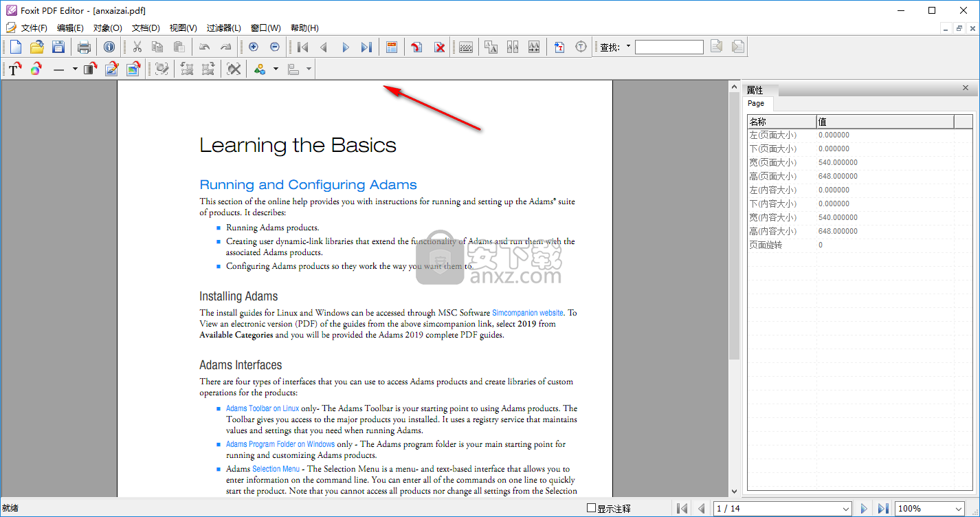Click the import text page 'T' icon

(x=559, y=47)
